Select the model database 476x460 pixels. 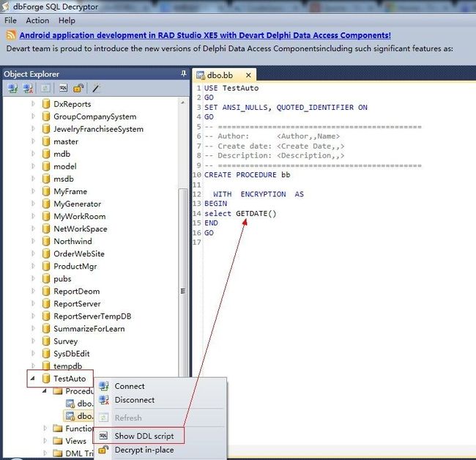pyautogui.click(x=65, y=166)
